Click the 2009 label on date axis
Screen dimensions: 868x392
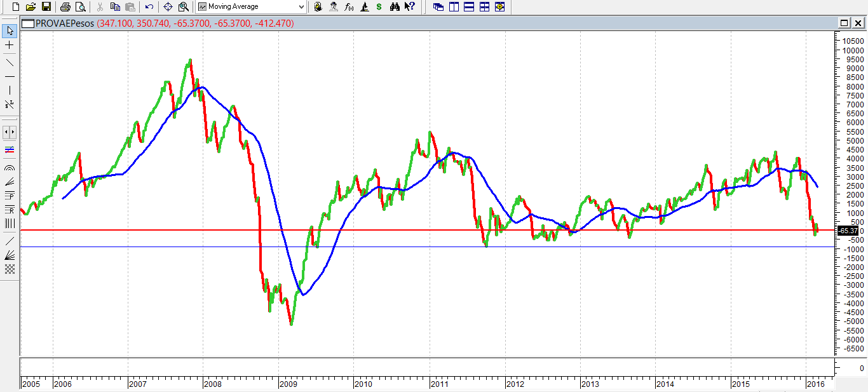288,384
